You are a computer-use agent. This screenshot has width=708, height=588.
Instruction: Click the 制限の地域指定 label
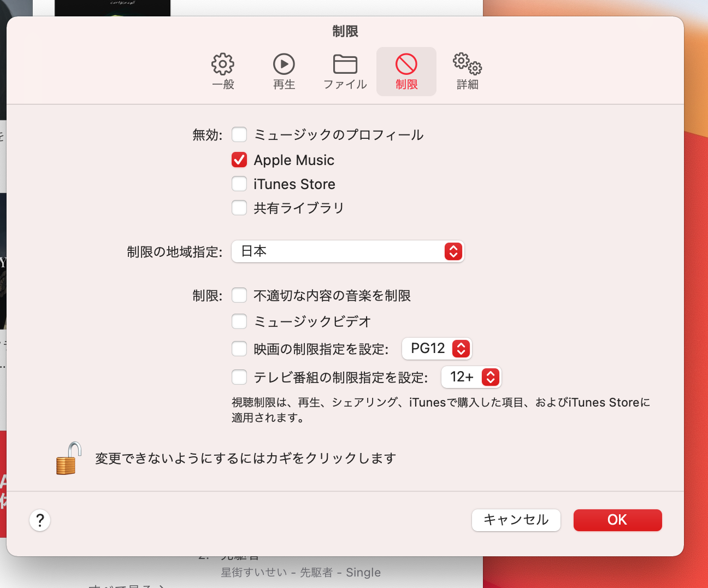tap(175, 252)
